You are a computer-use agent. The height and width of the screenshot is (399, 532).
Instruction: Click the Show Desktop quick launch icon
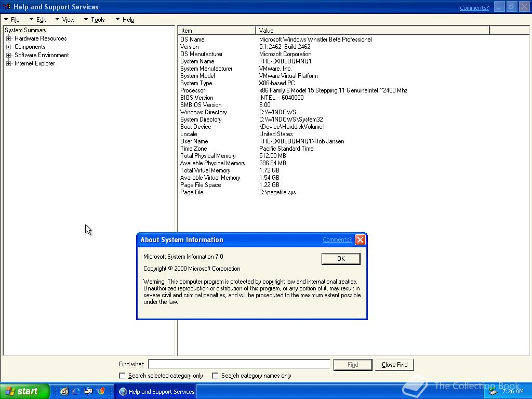(x=64, y=391)
